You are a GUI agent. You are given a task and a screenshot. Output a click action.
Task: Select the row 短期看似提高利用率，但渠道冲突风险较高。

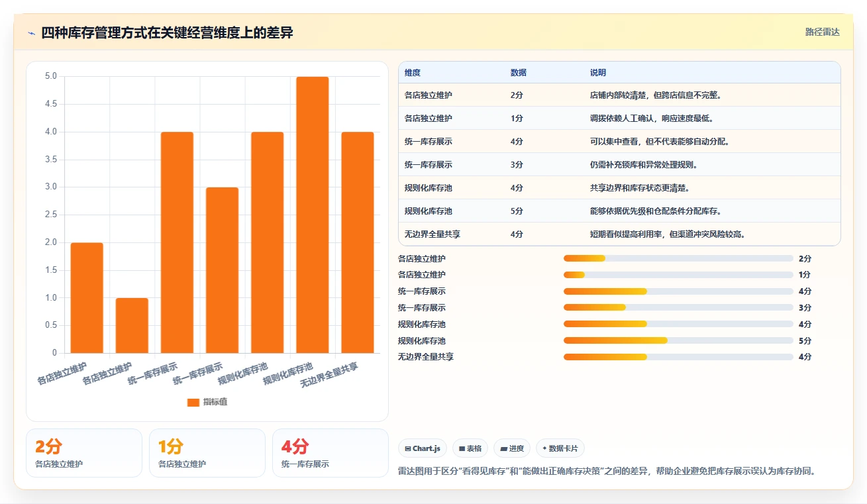619,234
